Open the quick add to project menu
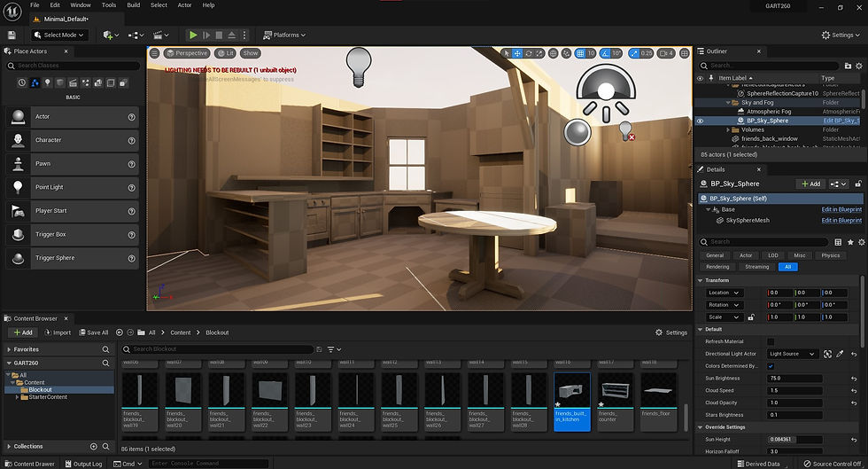 (x=111, y=35)
